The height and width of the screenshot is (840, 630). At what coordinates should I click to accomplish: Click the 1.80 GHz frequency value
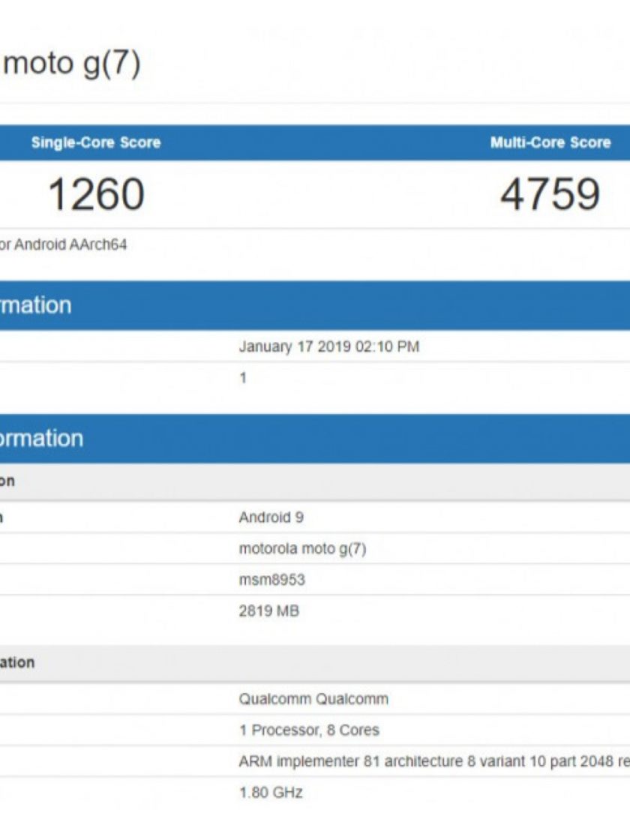click(x=271, y=792)
